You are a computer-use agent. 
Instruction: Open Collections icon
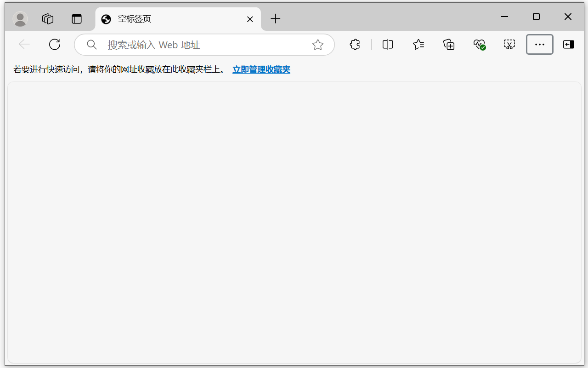449,45
